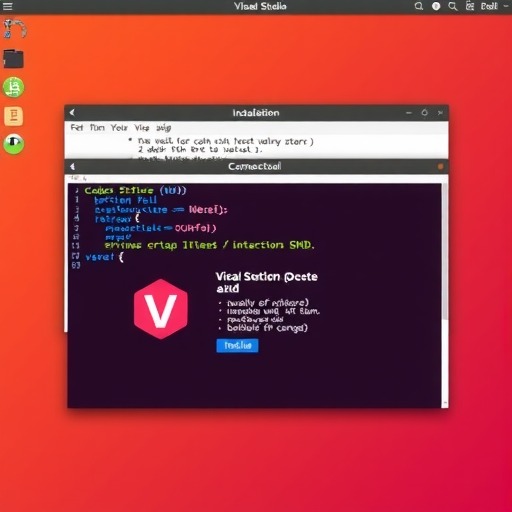The width and height of the screenshot is (512, 512).
Task: Maximize the Indalation window
Action: click(424, 113)
